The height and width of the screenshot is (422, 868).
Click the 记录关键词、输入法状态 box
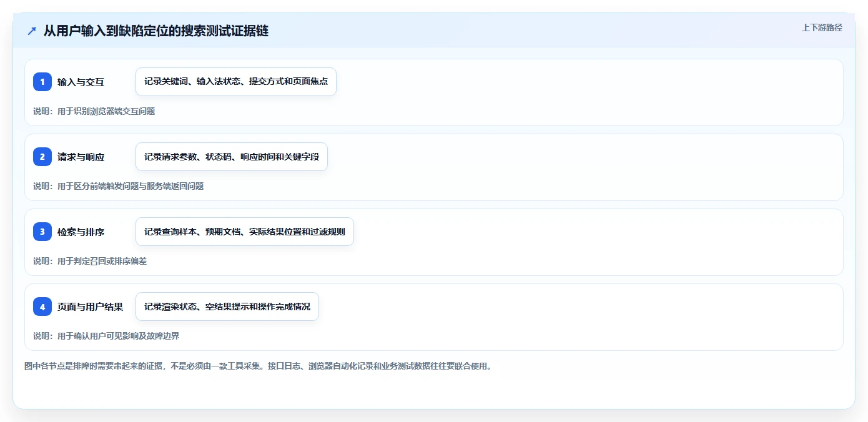click(x=236, y=82)
